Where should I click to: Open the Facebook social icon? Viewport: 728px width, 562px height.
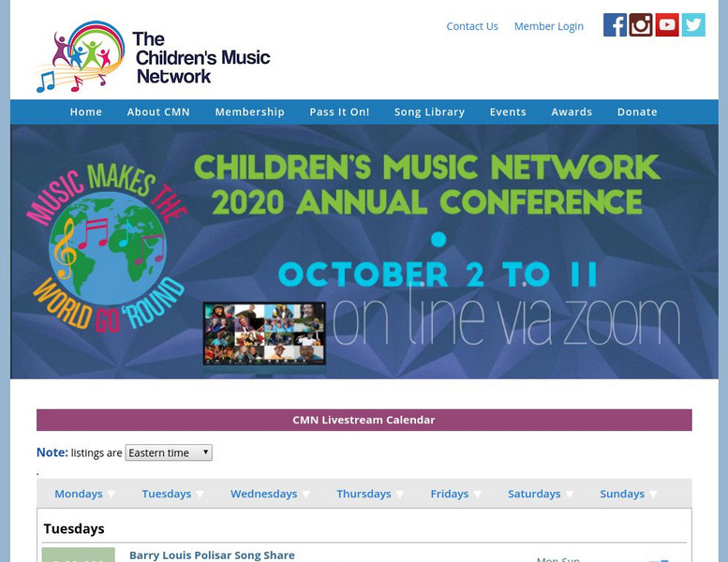coord(615,25)
